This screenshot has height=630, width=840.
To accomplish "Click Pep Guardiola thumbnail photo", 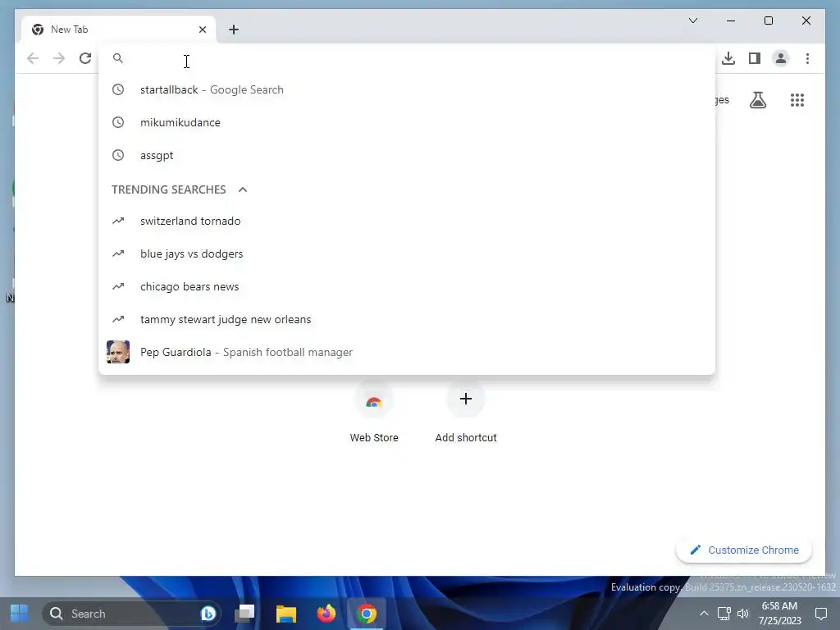I will point(118,352).
